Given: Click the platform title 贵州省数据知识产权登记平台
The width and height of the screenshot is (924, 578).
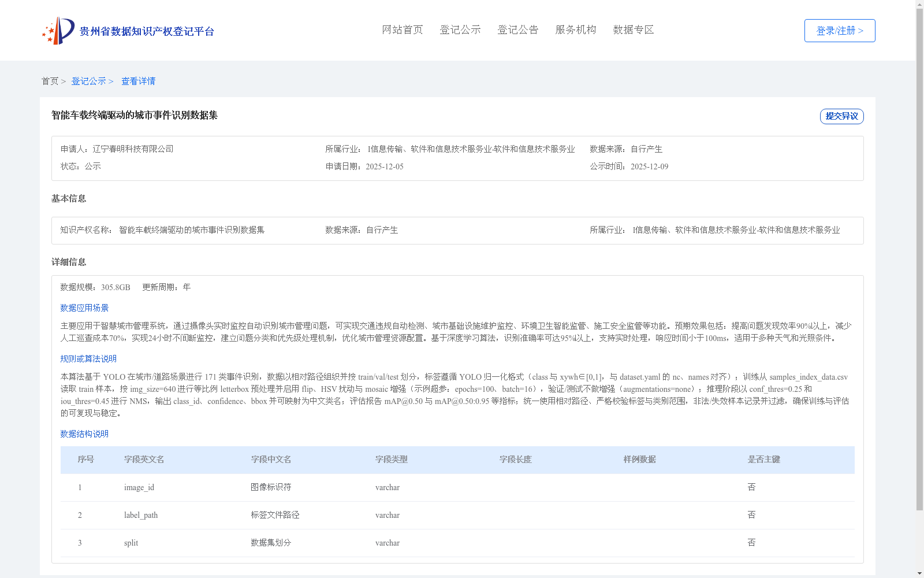Looking at the screenshot, I should pyautogui.click(x=147, y=31).
